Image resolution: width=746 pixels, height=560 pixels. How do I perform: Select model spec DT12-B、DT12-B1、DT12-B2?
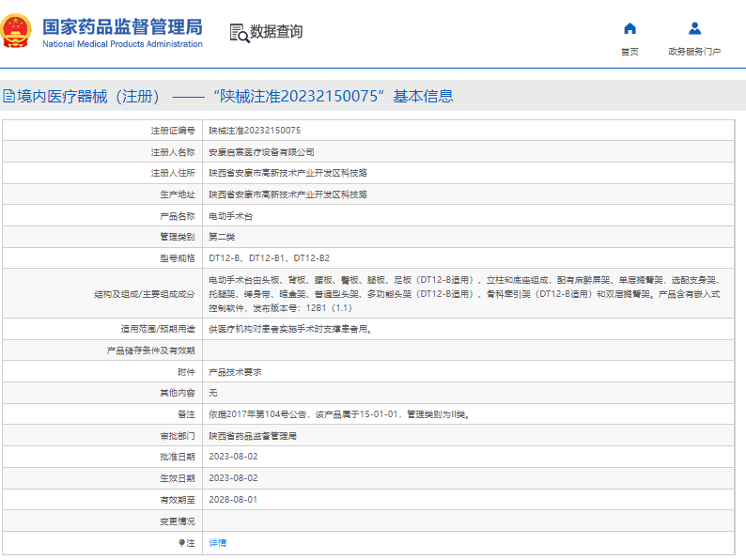point(269,258)
